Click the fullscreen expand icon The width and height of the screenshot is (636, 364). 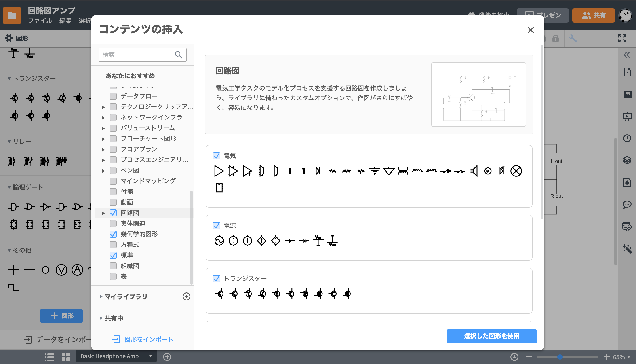(x=622, y=38)
